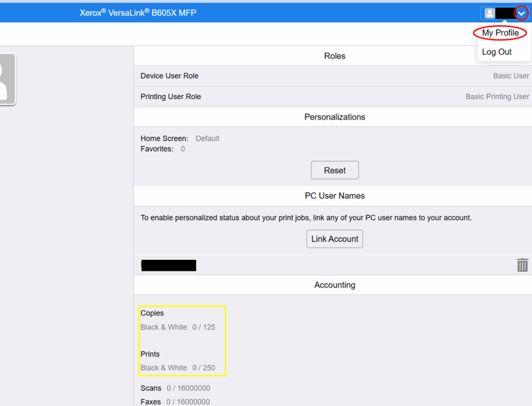Click the Accounting section header
This screenshot has width=532, height=406.
(335, 285)
